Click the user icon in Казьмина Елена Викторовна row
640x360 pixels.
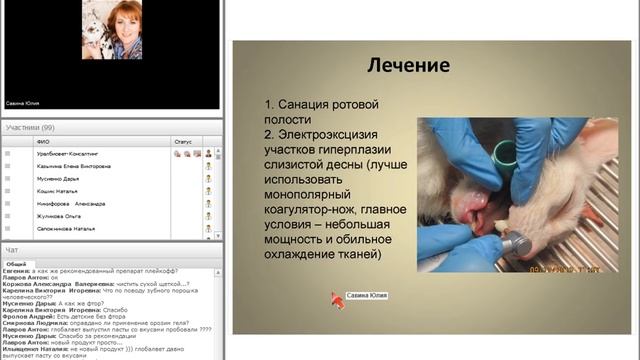click(x=209, y=166)
